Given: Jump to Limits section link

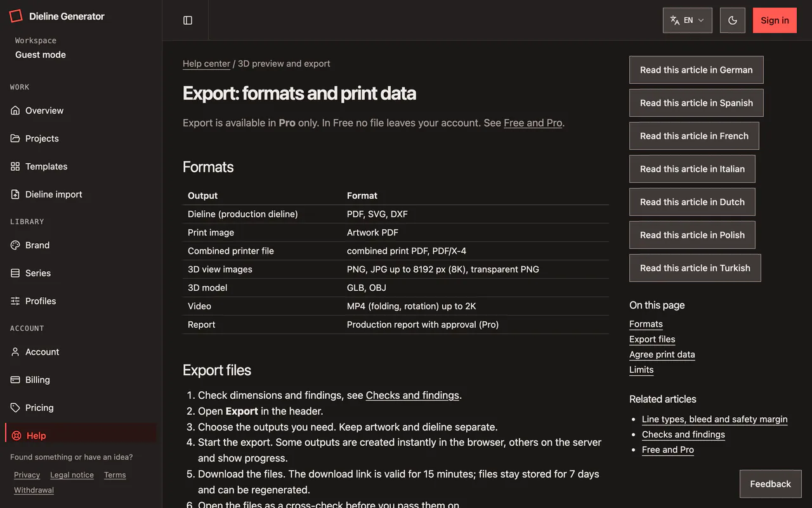Looking at the screenshot, I should pos(641,370).
